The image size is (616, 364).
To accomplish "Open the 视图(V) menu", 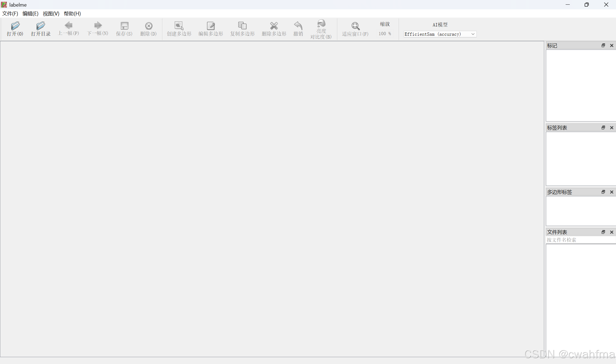I will [x=51, y=13].
